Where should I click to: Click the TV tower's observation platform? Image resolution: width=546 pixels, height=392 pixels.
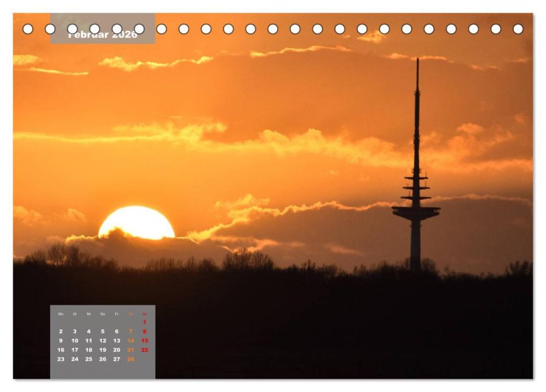pyautogui.click(x=416, y=212)
